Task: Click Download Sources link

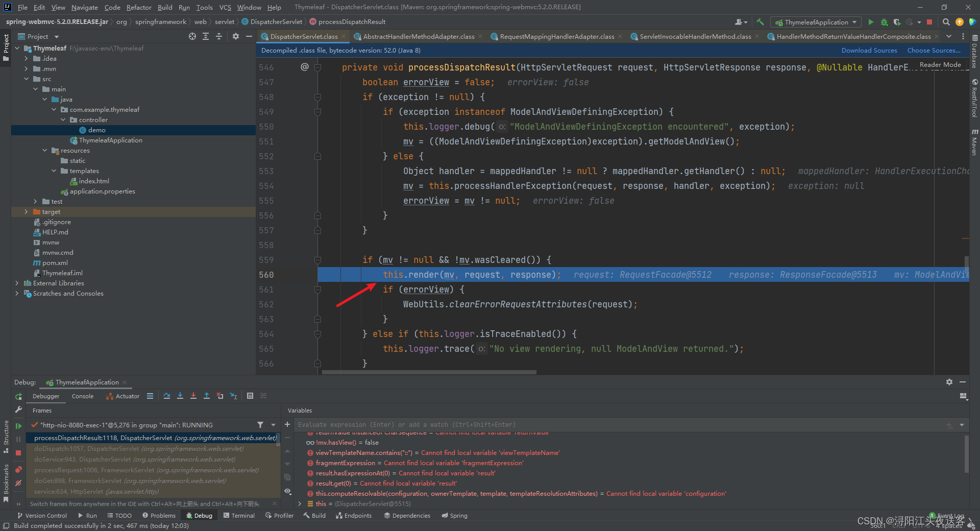Action: click(x=869, y=51)
